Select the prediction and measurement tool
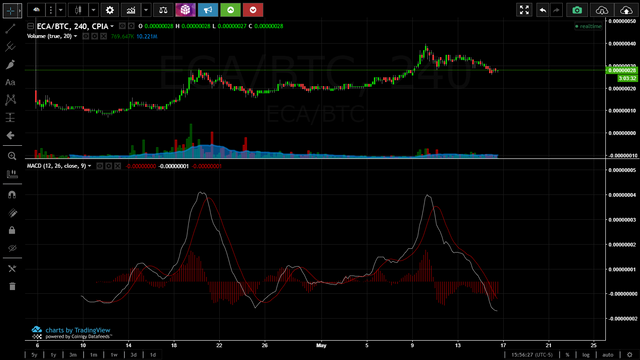Viewport: 640px width, 360px height. [10, 118]
